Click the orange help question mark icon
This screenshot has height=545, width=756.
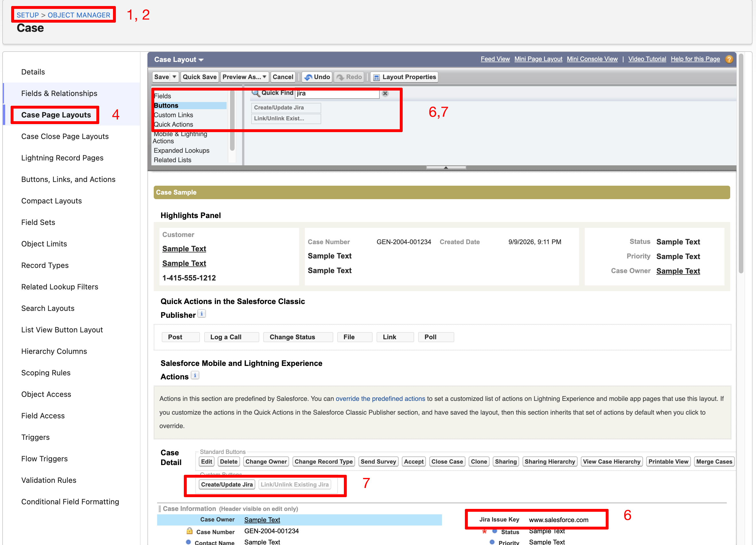729,59
